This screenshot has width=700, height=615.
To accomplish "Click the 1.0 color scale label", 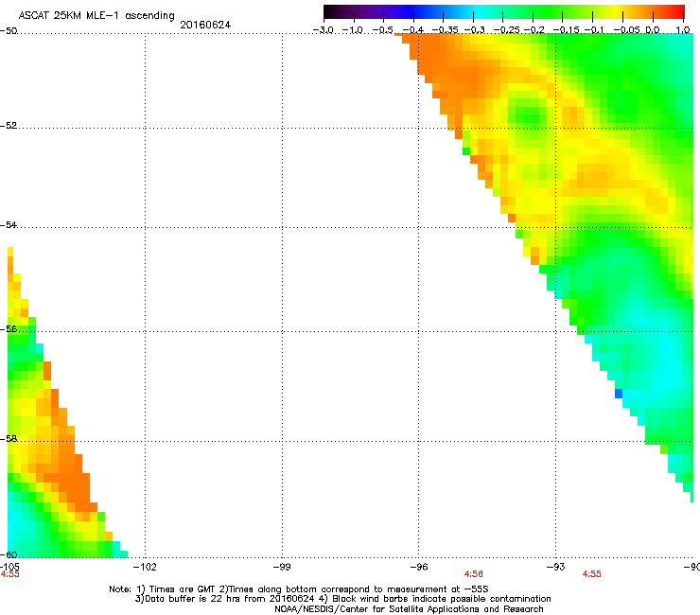I will click(x=683, y=30).
